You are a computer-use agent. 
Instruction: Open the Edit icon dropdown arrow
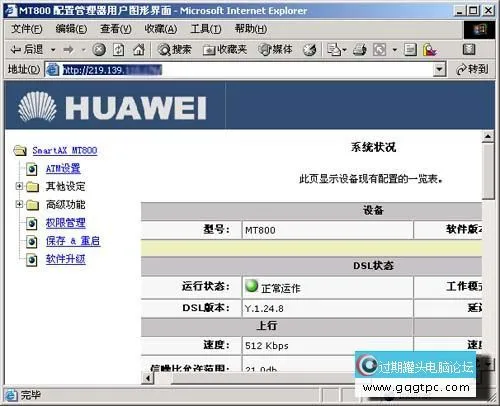(395, 50)
